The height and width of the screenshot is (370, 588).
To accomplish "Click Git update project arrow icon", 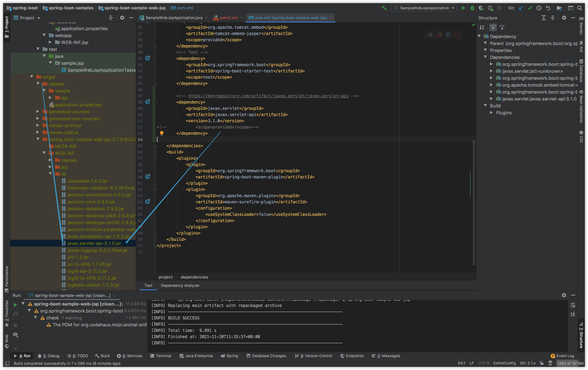I will coord(521,8).
